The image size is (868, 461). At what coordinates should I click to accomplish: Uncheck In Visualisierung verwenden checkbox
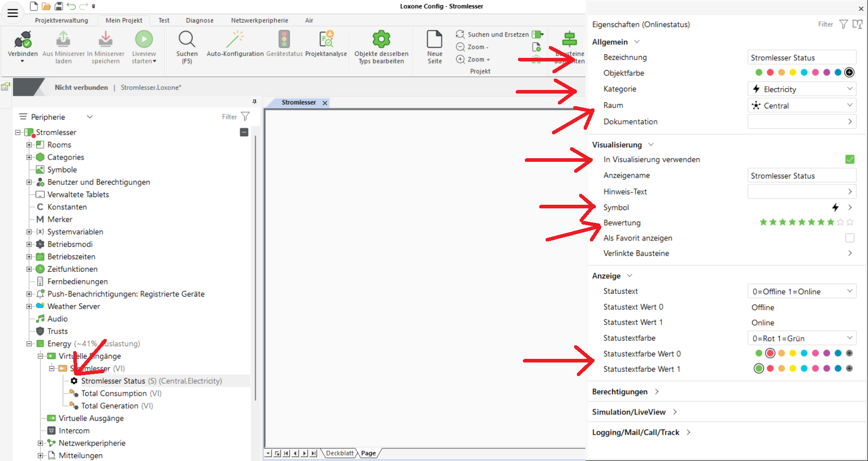(849, 160)
